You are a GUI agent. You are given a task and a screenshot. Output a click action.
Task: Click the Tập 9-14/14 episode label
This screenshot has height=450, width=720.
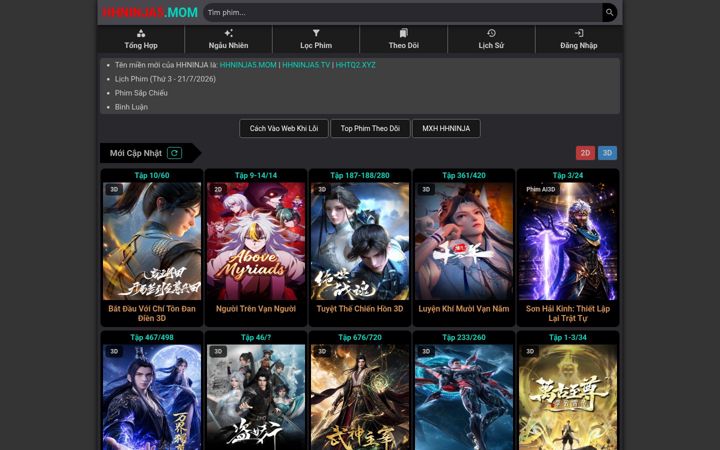coord(256,175)
